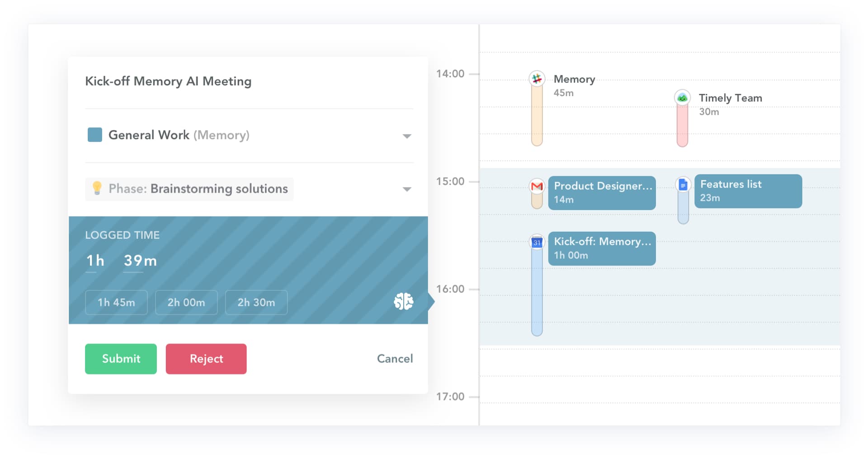Click the lightbulb icon beside Phase
868x458 pixels.
coord(97,188)
